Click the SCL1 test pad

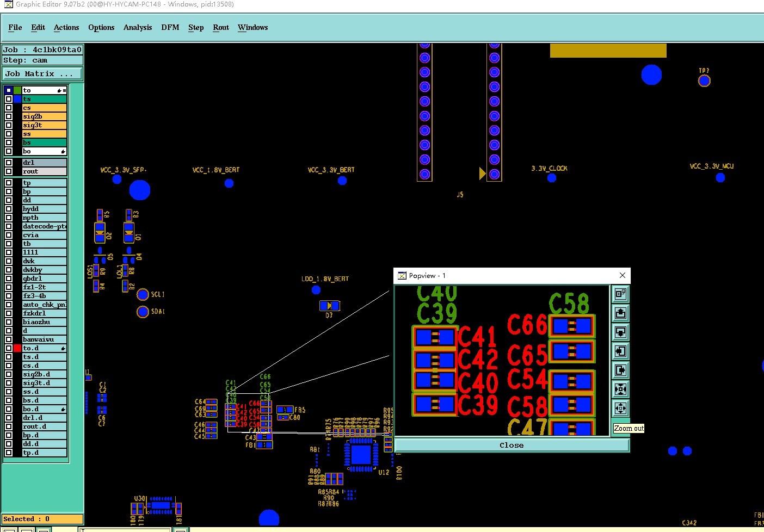click(143, 294)
